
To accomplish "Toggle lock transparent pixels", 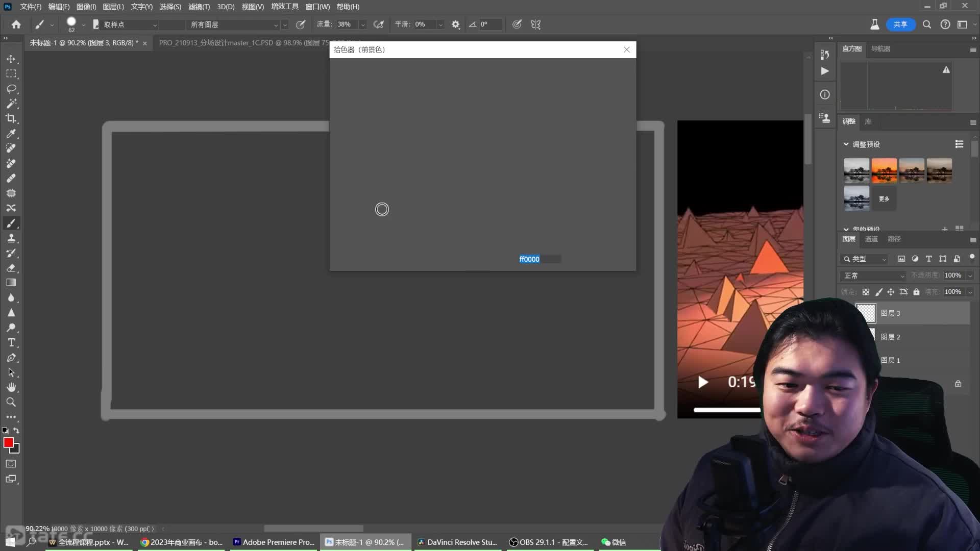I will (866, 292).
